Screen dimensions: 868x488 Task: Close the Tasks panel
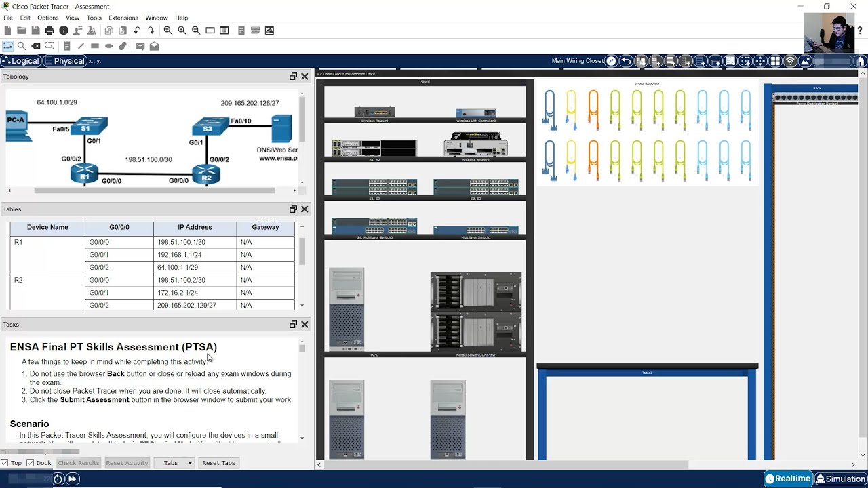click(305, 325)
